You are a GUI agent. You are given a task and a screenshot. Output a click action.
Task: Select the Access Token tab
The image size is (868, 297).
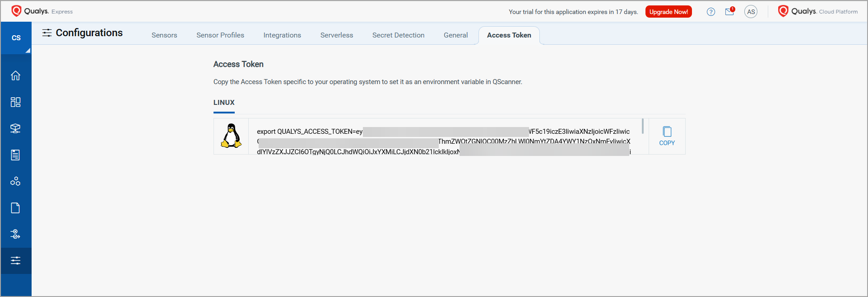point(509,35)
